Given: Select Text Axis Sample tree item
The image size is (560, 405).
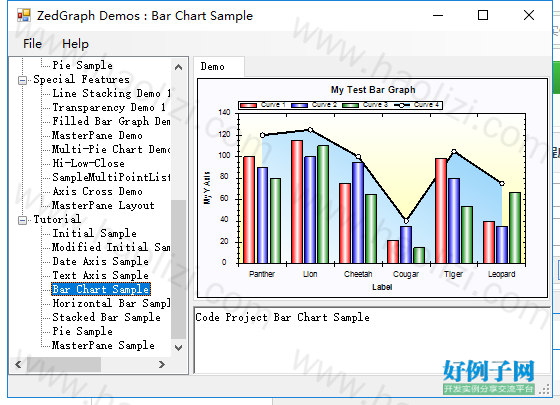Looking at the screenshot, I should tap(100, 275).
